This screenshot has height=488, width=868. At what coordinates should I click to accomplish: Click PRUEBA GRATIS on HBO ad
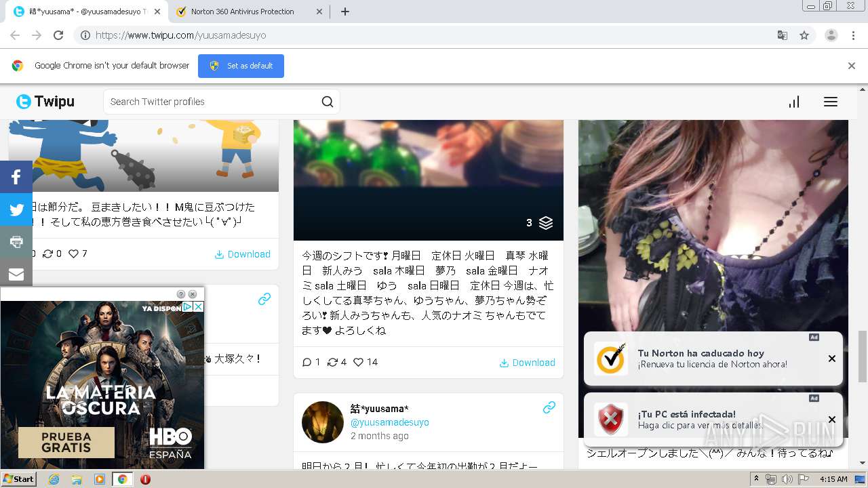66,442
